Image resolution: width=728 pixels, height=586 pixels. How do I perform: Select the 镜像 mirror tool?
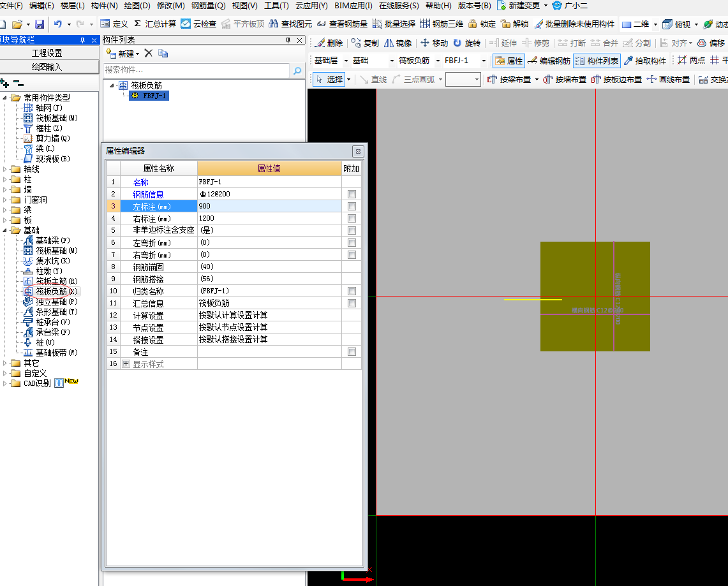tap(398, 43)
